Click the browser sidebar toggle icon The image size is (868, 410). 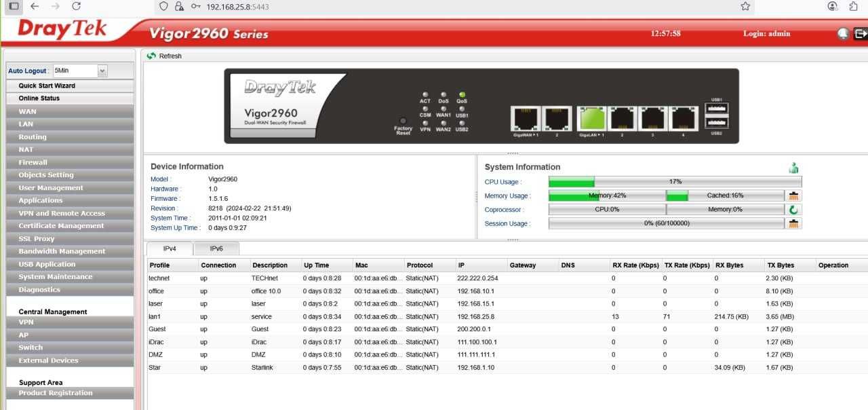(14, 6)
